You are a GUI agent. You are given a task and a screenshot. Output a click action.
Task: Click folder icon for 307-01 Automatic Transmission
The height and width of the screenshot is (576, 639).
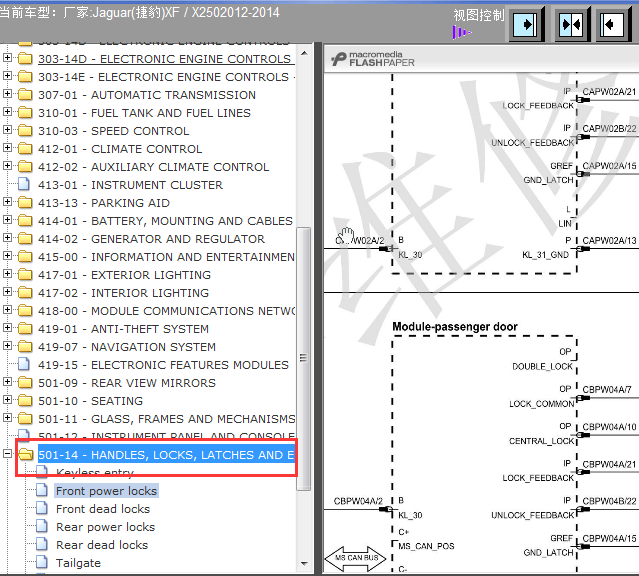point(25,95)
